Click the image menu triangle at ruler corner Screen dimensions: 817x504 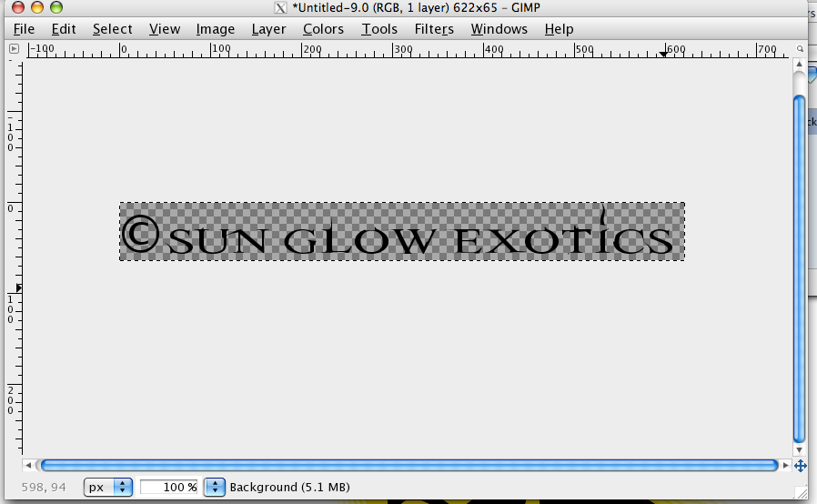[14, 48]
